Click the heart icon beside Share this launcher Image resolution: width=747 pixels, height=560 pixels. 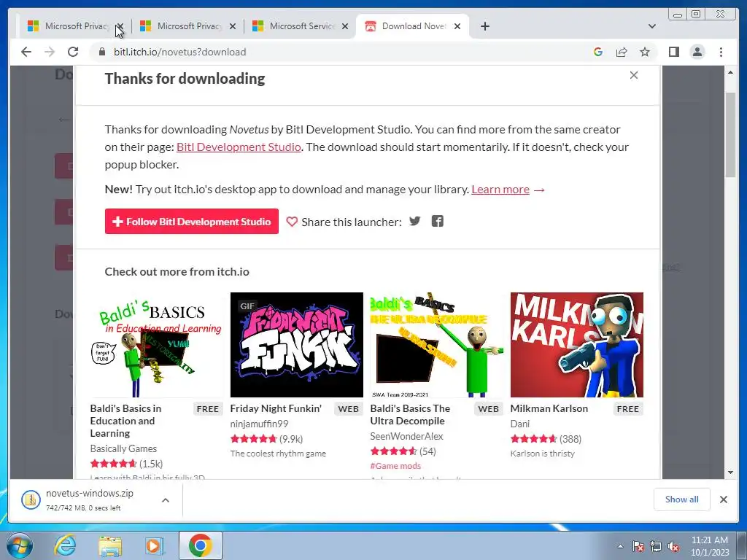coord(292,222)
